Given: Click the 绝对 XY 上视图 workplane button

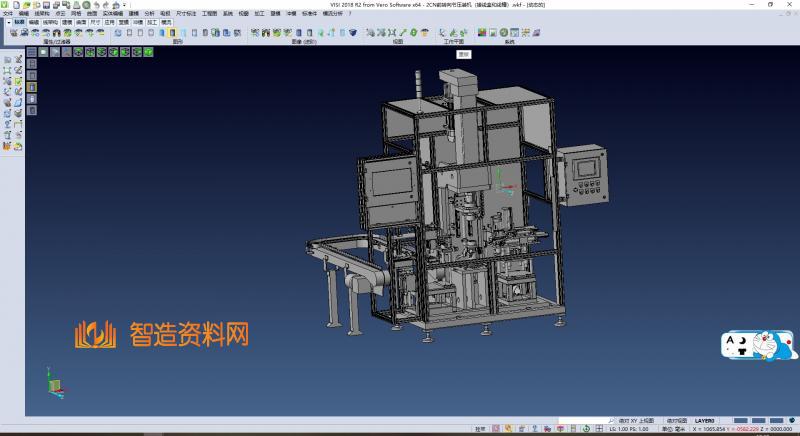Looking at the screenshot, I should point(635,420).
